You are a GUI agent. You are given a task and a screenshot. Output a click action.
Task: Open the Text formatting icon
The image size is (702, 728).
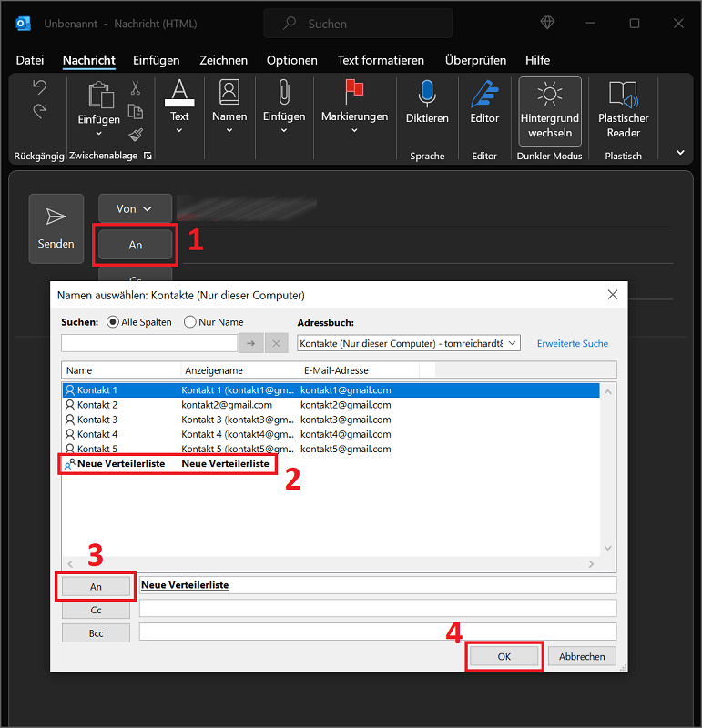pyautogui.click(x=179, y=93)
